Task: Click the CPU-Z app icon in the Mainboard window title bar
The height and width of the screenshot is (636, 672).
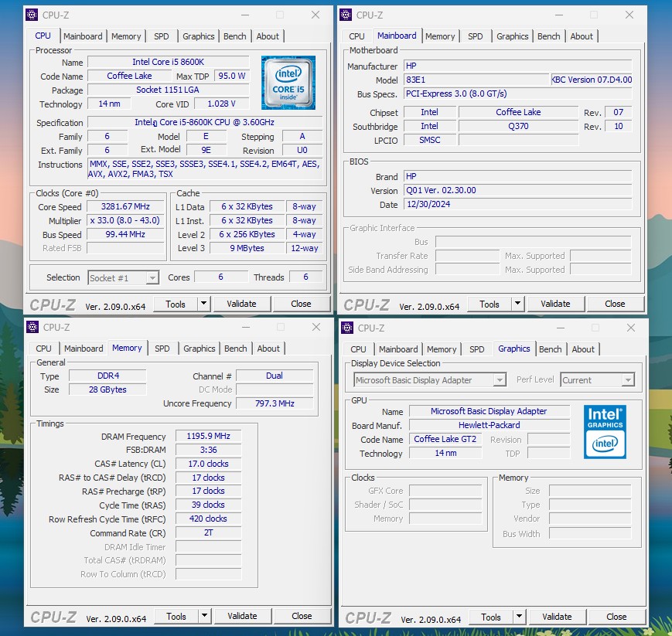Action: [x=346, y=15]
